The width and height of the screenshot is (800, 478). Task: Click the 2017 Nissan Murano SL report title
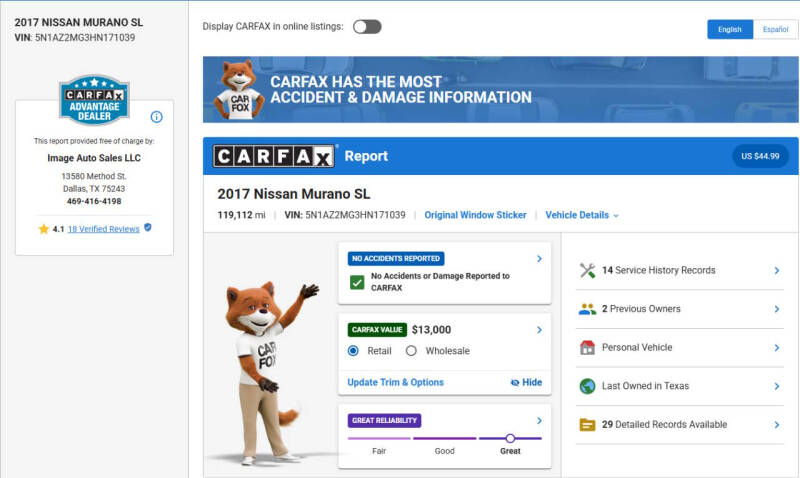294,194
